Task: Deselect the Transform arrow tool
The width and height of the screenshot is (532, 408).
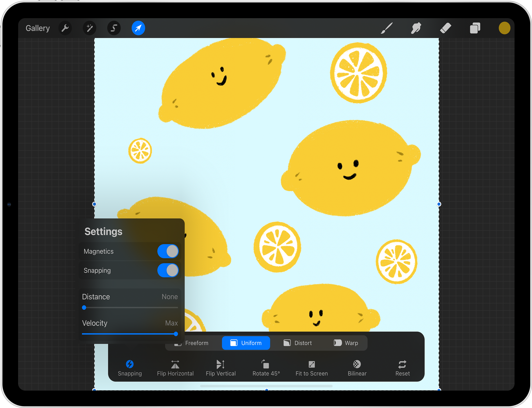Action: point(138,28)
